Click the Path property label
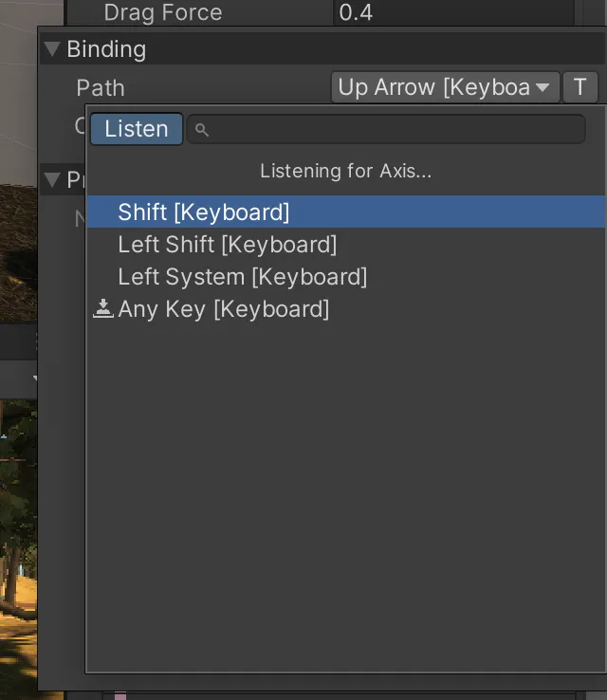Image resolution: width=607 pixels, height=700 pixels. click(x=101, y=87)
